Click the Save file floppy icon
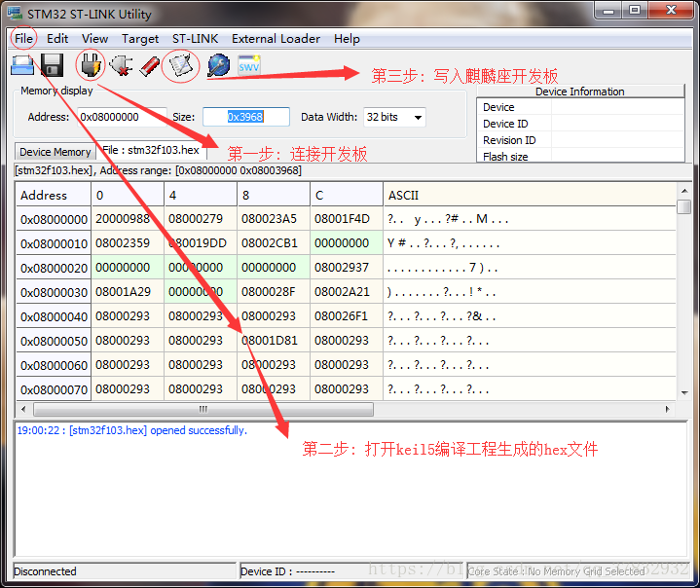The width and height of the screenshot is (700, 588). click(x=53, y=65)
